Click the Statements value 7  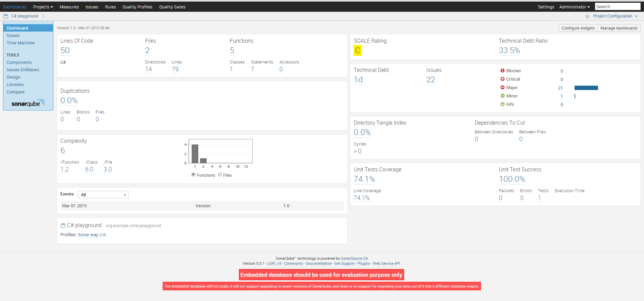253,69
